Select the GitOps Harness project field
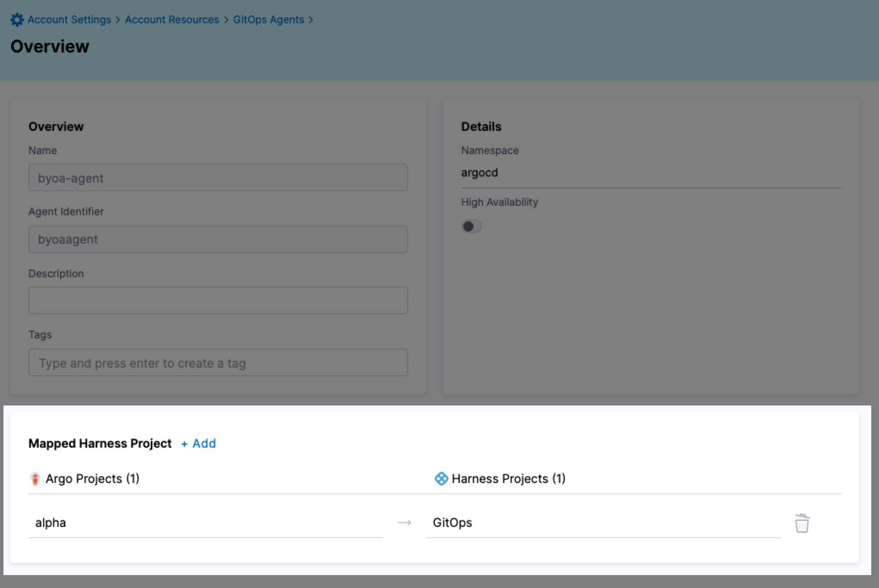This screenshot has height=588, width=879. coord(603,523)
